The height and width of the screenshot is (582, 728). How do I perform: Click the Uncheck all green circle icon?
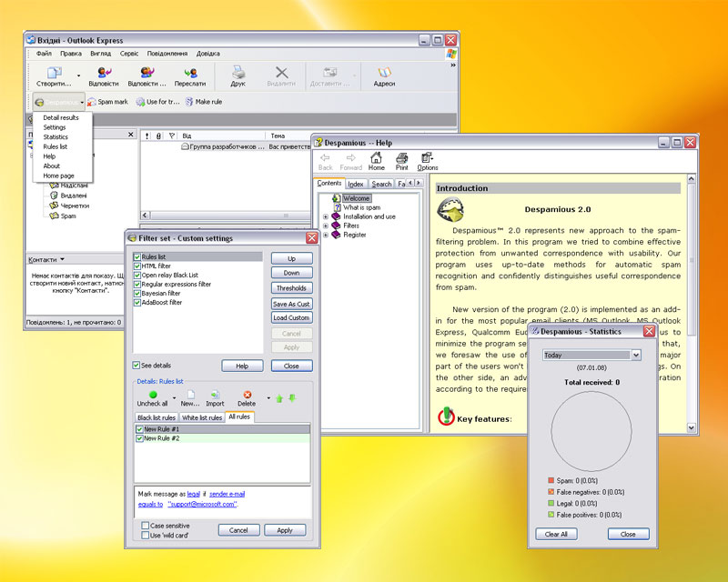coord(153,395)
